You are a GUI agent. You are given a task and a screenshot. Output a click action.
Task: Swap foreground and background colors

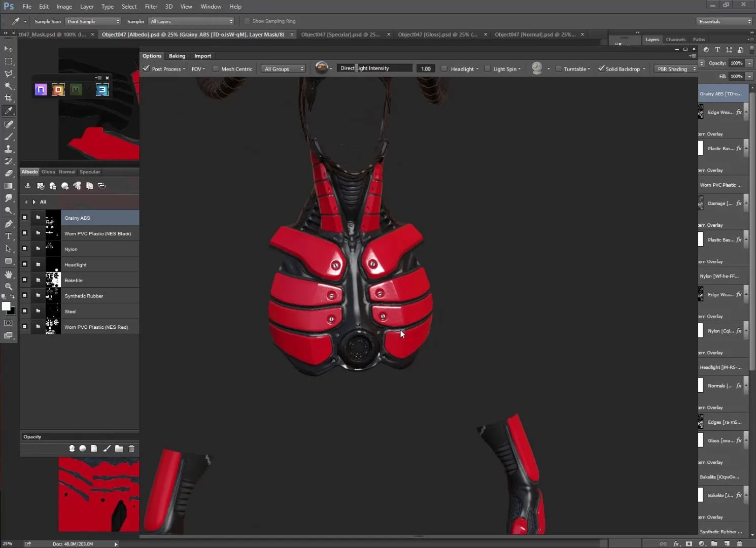point(13,296)
